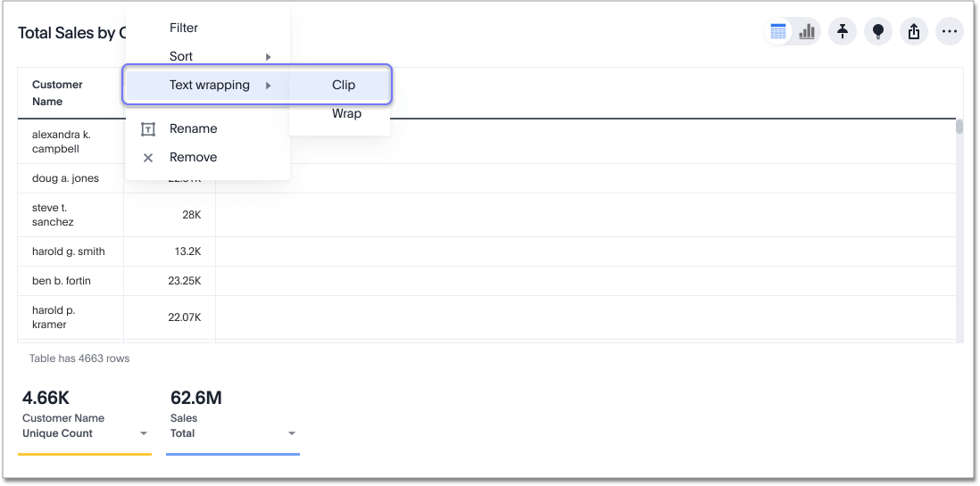The width and height of the screenshot is (980, 486).
Task: Choose Clip text wrapping option
Action: tap(344, 85)
